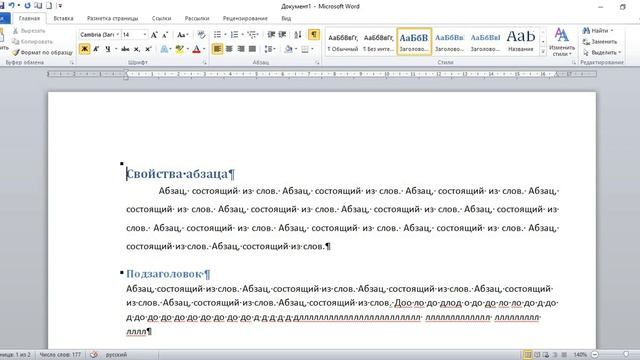This screenshot has width=640, height=360.
Task: Open the Рассылки tab
Action: 197,18
